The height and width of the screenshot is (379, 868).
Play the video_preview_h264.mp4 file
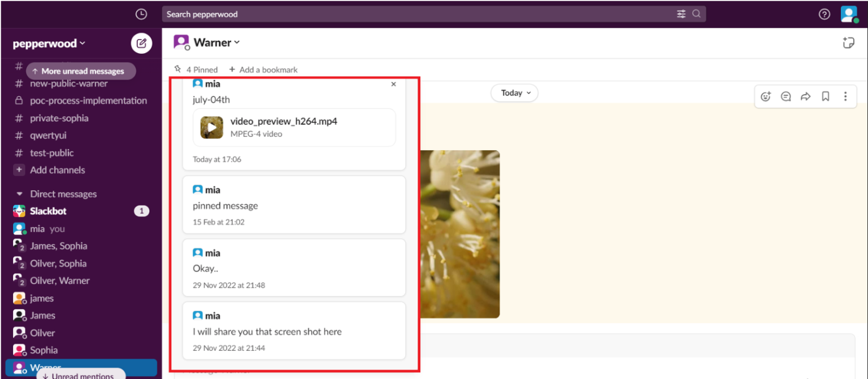211,127
